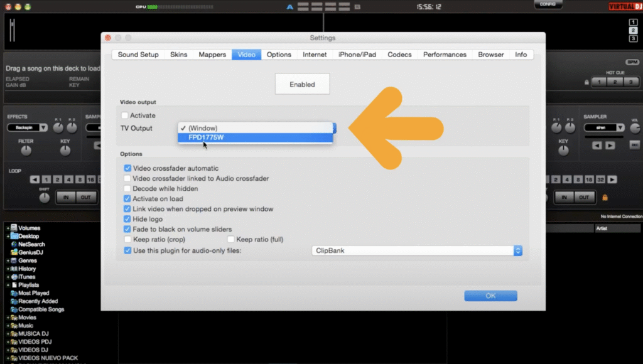The width and height of the screenshot is (643, 364).
Task: Click the right deck loop extend arrow
Action: (612, 179)
